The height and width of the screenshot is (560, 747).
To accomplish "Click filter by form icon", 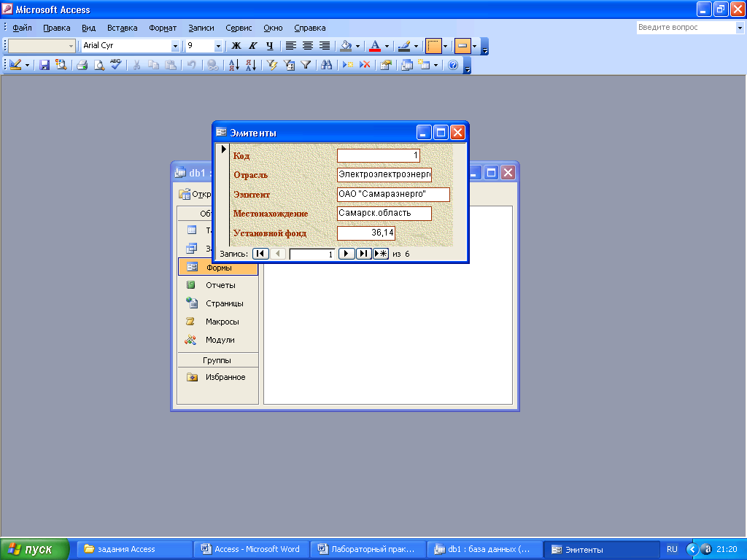I will click(x=289, y=65).
